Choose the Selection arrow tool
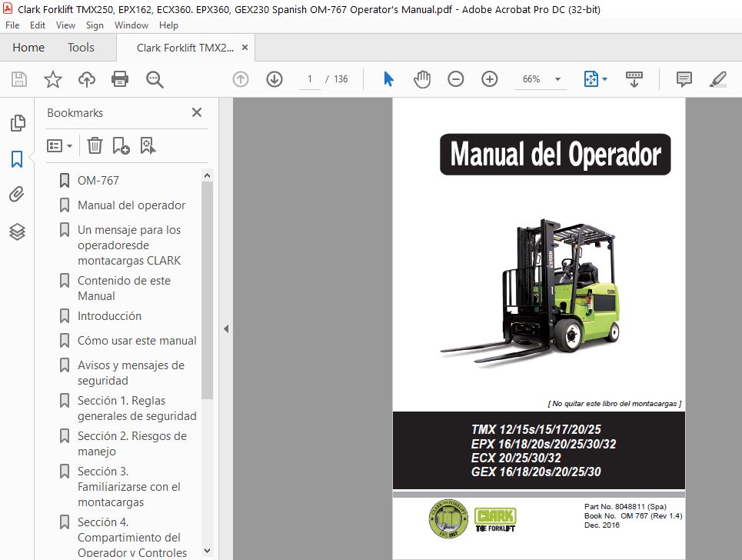 point(388,79)
